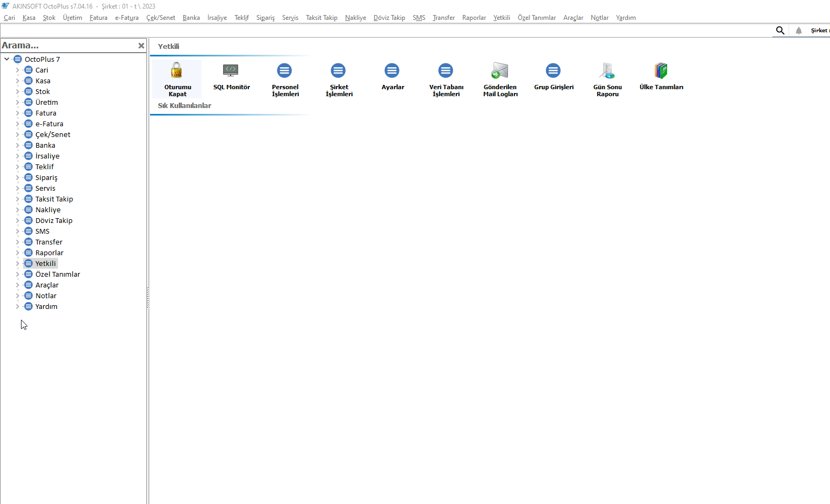Click the panel splitter handle
The image size is (830, 504).
pos(148,297)
